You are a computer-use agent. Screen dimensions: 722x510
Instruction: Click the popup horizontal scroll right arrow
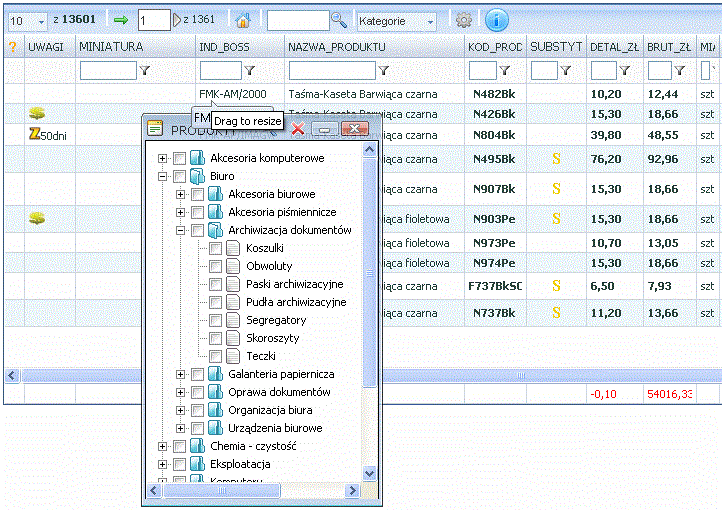click(x=352, y=491)
